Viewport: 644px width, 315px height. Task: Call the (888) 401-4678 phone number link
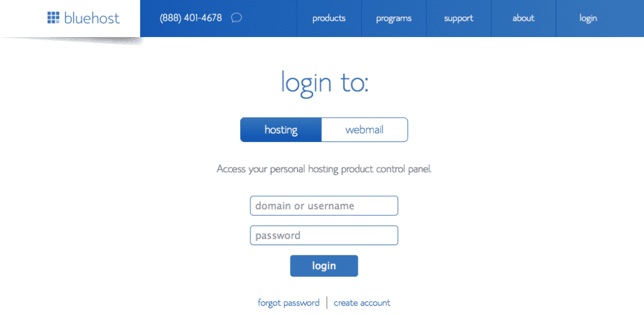(191, 18)
